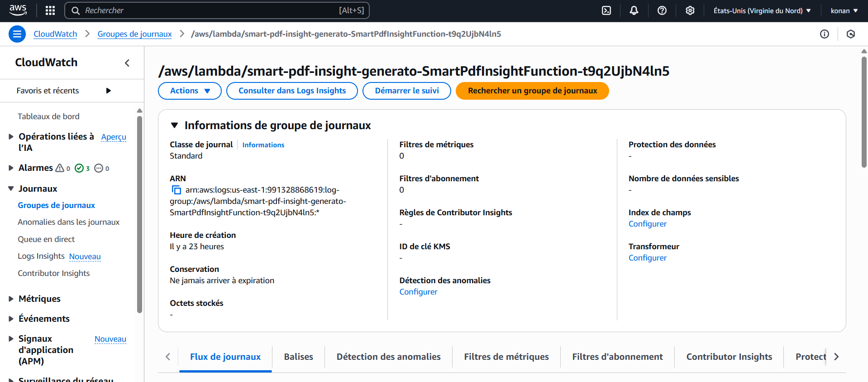Viewport: 868px width, 382px height.
Task: Open the hexagon icon beside the info icon
Action: pos(851,34)
